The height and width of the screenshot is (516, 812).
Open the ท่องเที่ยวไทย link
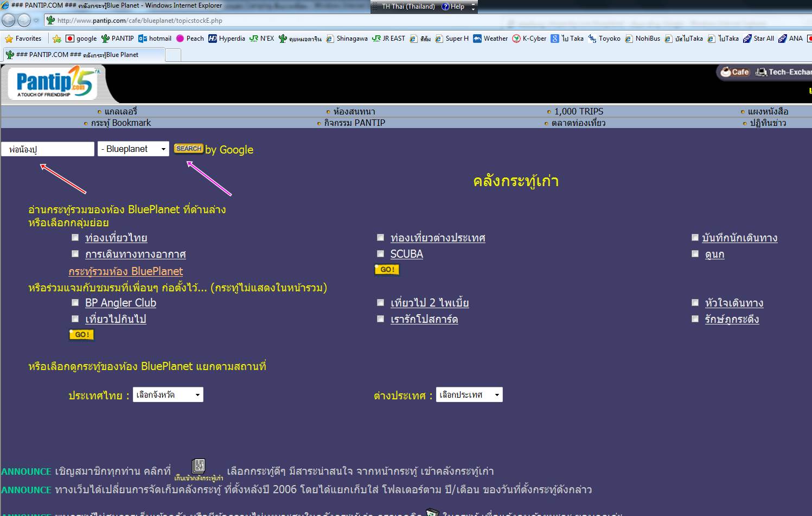pos(116,238)
